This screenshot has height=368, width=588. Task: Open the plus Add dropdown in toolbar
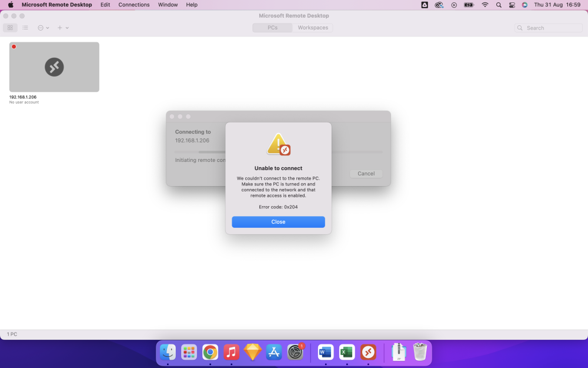(x=63, y=28)
